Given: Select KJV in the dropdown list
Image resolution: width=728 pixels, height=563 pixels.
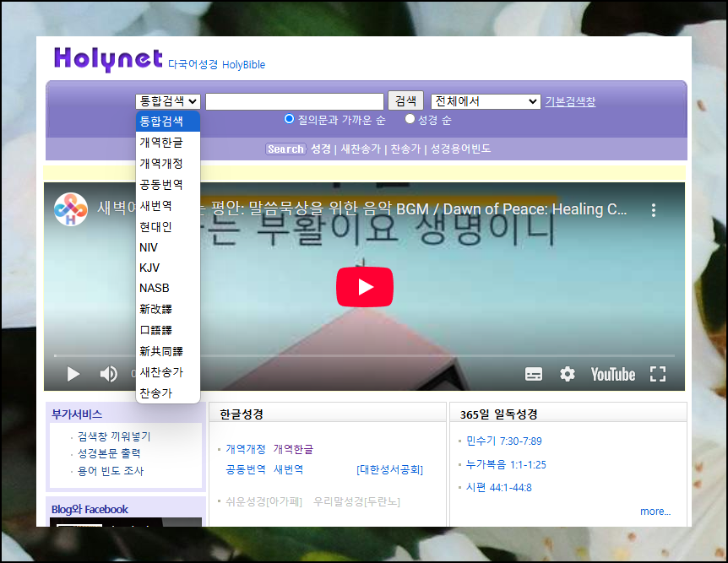Looking at the screenshot, I should click(x=168, y=268).
